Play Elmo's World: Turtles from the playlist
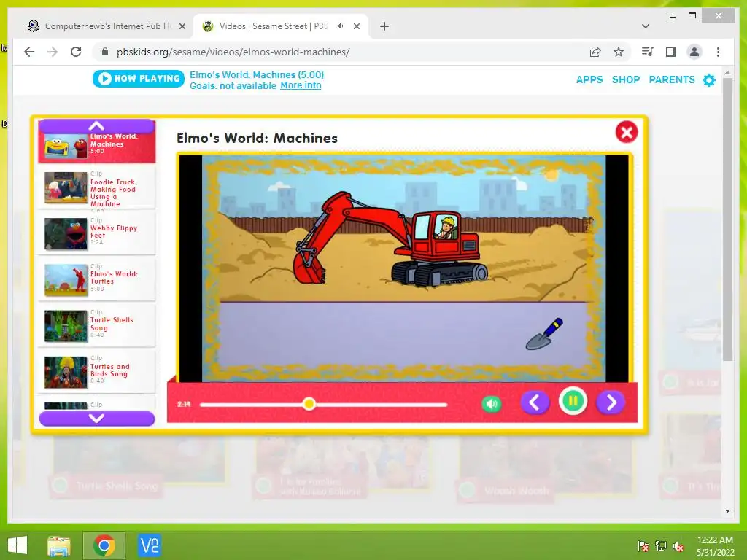The image size is (747, 560). 97,279
